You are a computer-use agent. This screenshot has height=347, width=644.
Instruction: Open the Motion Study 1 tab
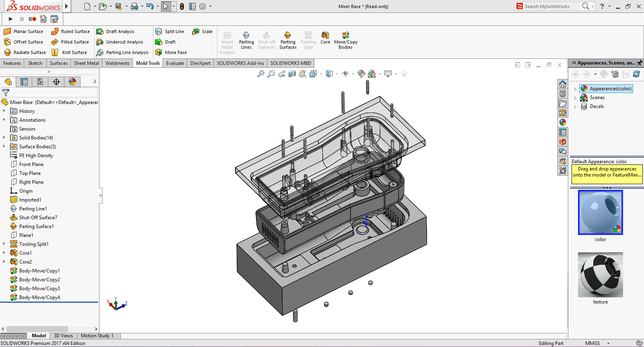pos(97,336)
